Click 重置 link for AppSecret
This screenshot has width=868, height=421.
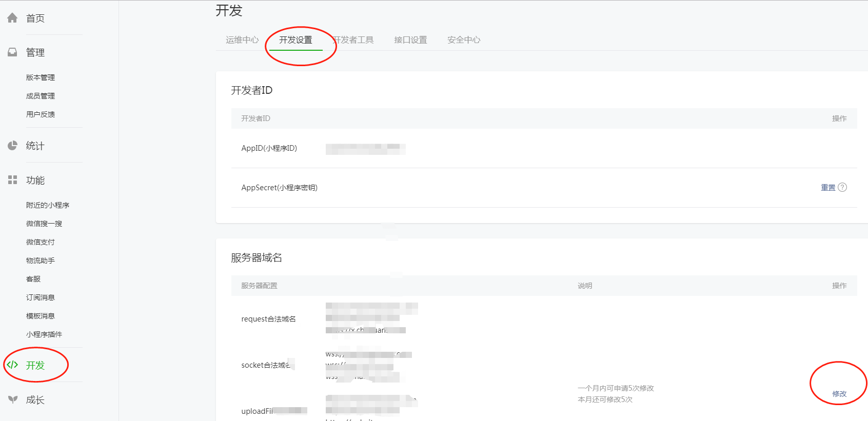[828, 188]
